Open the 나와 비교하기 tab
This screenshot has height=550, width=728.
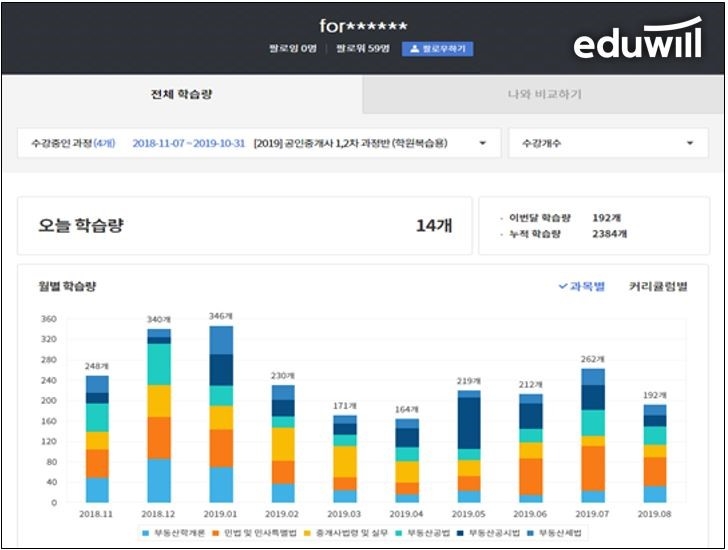(x=544, y=95)
